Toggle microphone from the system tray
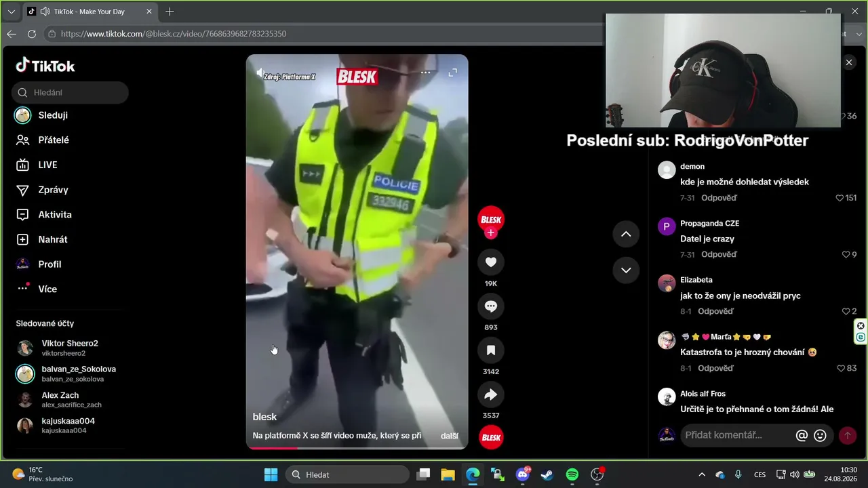Image resolution: width=868 pixels, height=488 pixels. pyautogui.click(x=738, y=474)
